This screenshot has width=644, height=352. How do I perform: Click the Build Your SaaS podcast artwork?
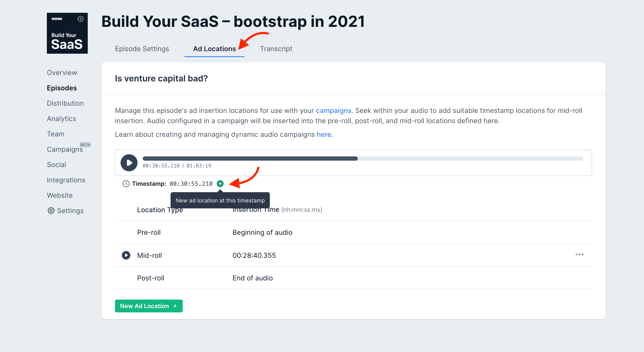click(x=67, y=33)
